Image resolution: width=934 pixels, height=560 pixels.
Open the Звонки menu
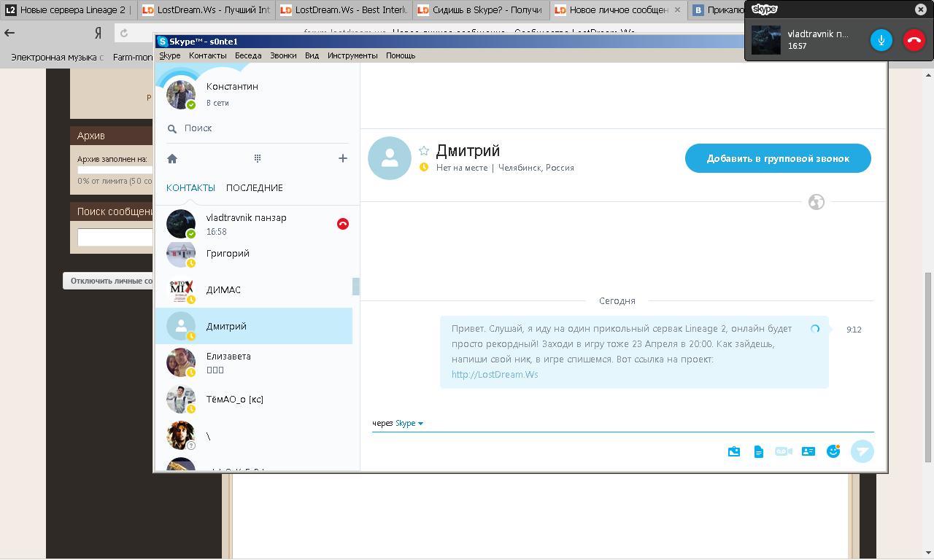[x=283, y=55]
